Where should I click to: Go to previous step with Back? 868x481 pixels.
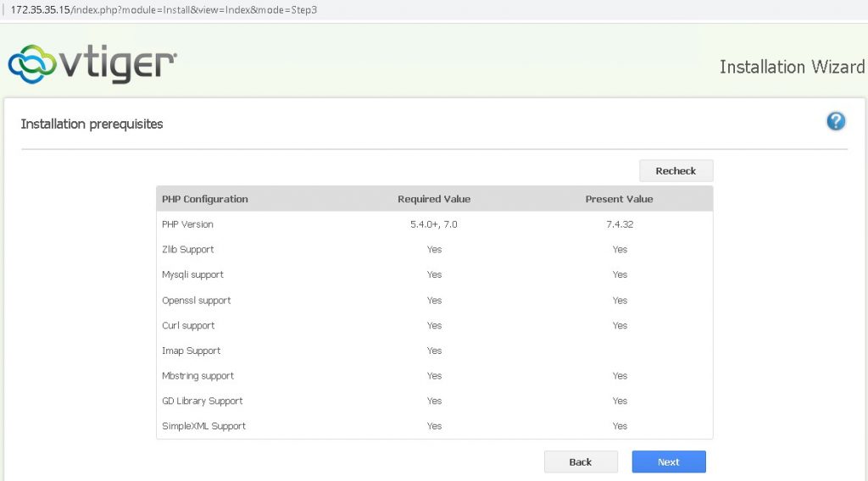tap(581, 462)
